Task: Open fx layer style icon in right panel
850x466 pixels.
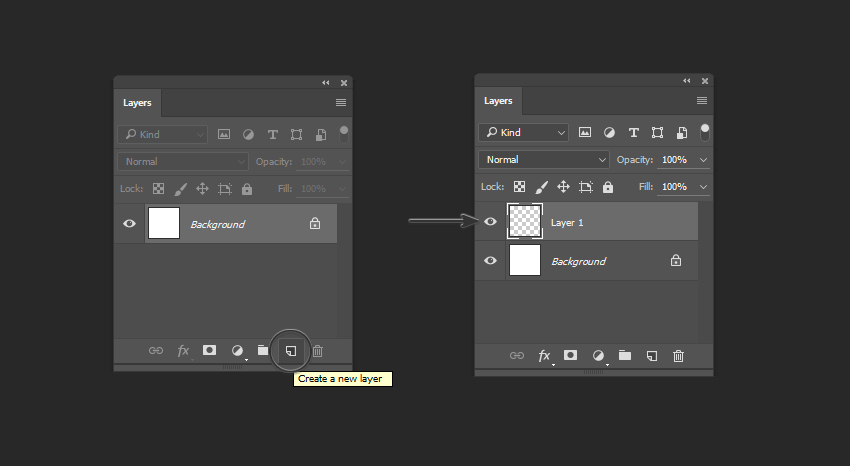Action: coord(544,355)
